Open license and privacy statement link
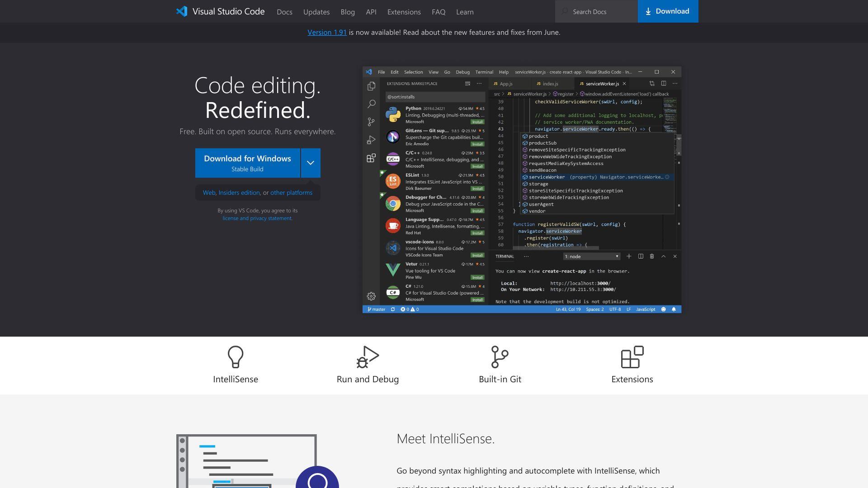 tap(257, 218)
